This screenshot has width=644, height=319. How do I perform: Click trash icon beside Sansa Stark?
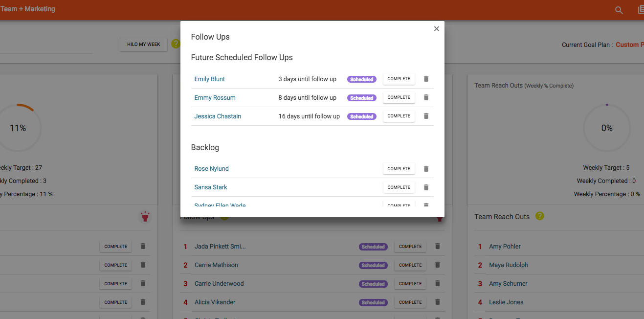point(426,187)
